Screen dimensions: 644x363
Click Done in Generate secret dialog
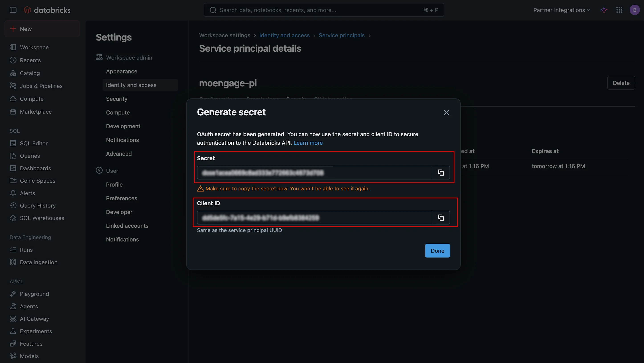tap(437, 251)
